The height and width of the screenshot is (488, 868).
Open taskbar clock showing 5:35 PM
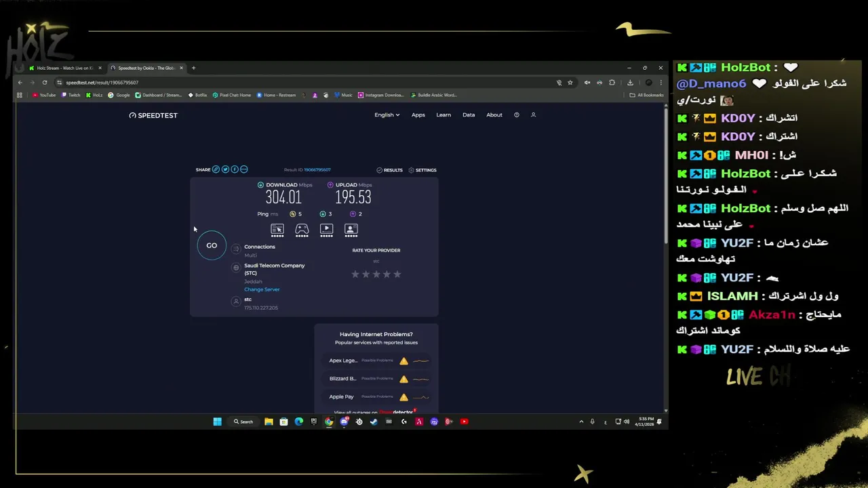pos(645,422)
